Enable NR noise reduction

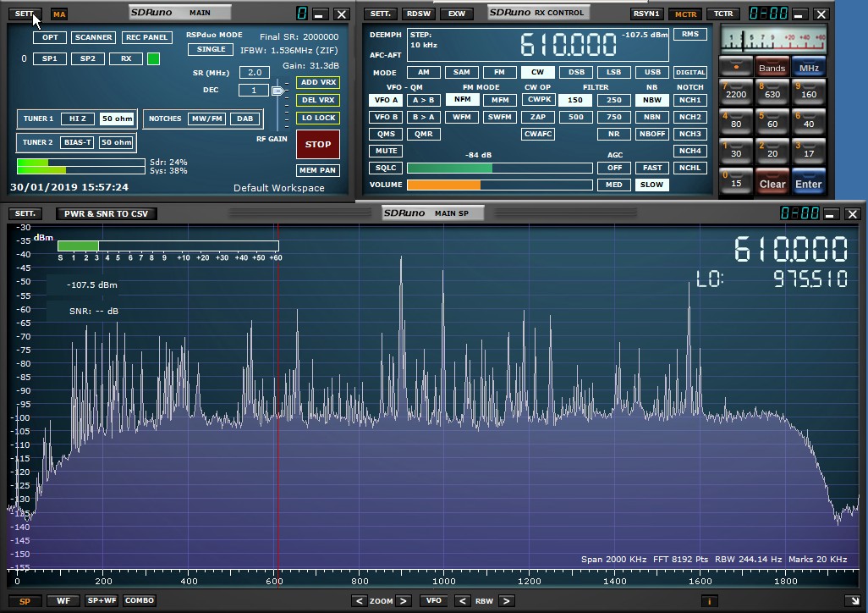[614, 134]
